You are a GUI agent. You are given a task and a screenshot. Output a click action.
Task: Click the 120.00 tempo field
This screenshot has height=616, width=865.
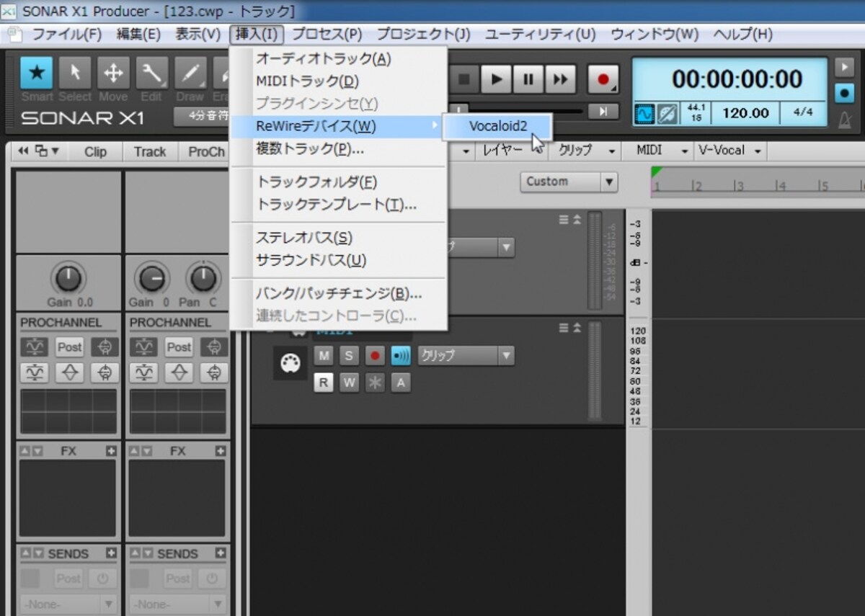pos(745,113)
